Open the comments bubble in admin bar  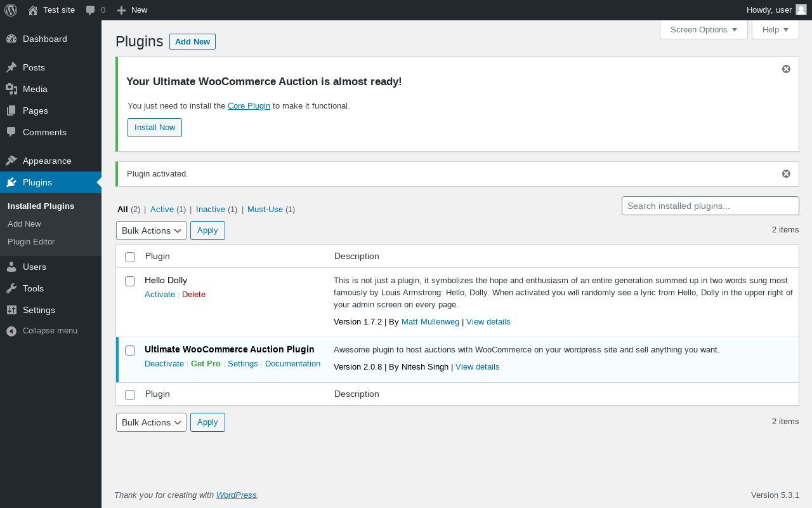click(x=91, y=10)
